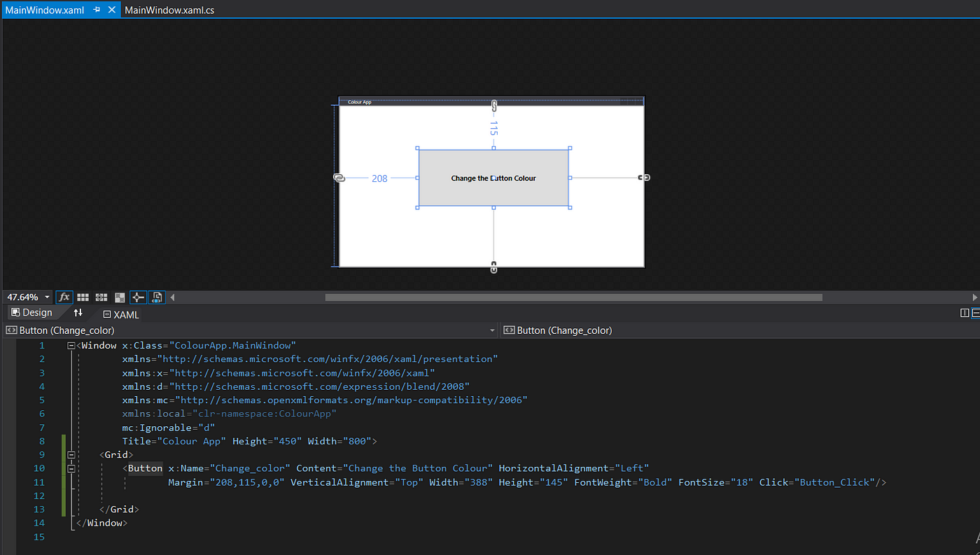Viewport: 980px width, 555px height.
Task: Switch to vertical split view
Action: coord(965,313)
